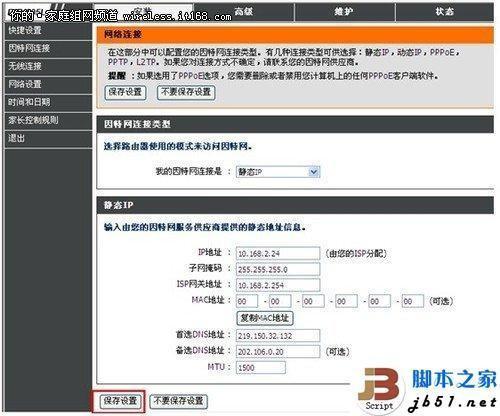Click the 复制MAC地址 button
Image resolution: width=500 pixels, height=416 pixels.
click(x=265, y=318)
